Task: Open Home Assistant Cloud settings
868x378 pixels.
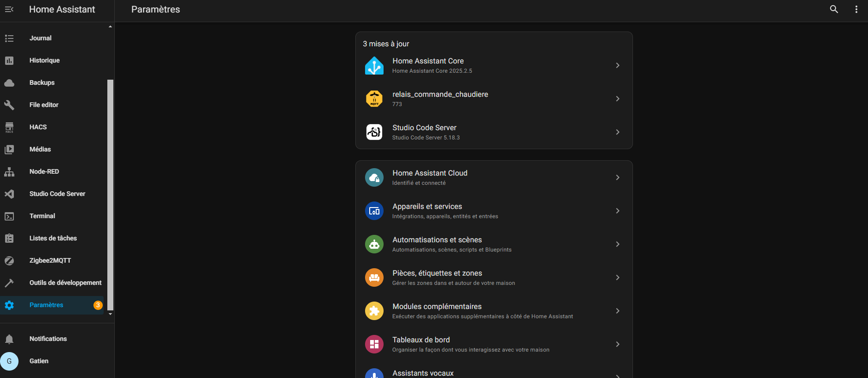Action: (494, 177)
